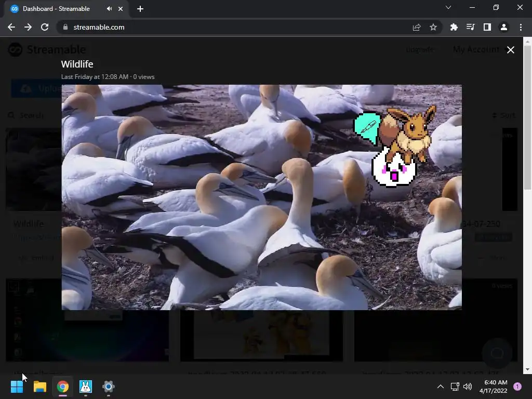Screen dimensions: 532x399
Task: Open Settings gear on taskbar
Action: coord(109,387)
